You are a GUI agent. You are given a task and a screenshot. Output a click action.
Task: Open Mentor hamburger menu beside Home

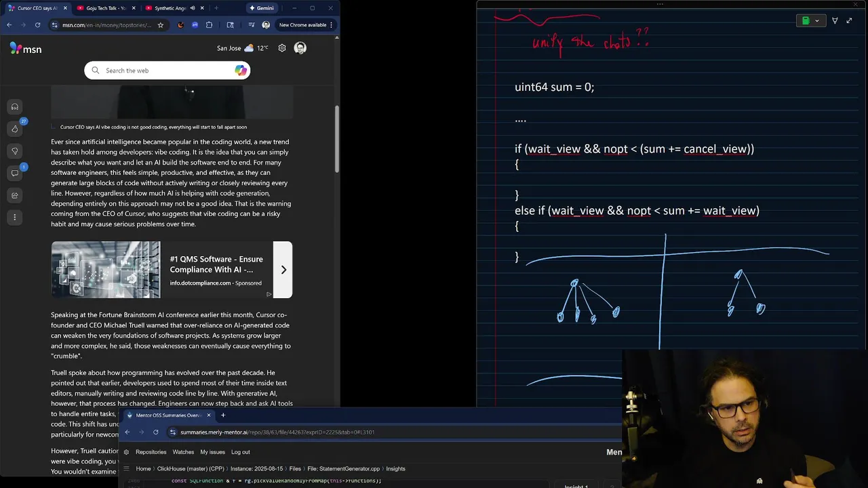click(126, 469)
